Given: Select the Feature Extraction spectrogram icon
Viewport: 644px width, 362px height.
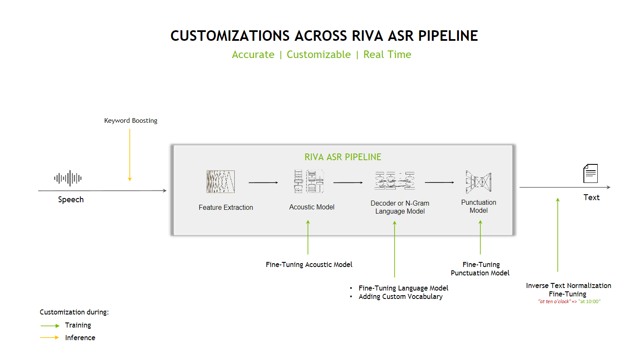Looking at the screenshot, I should click(220, 182).
